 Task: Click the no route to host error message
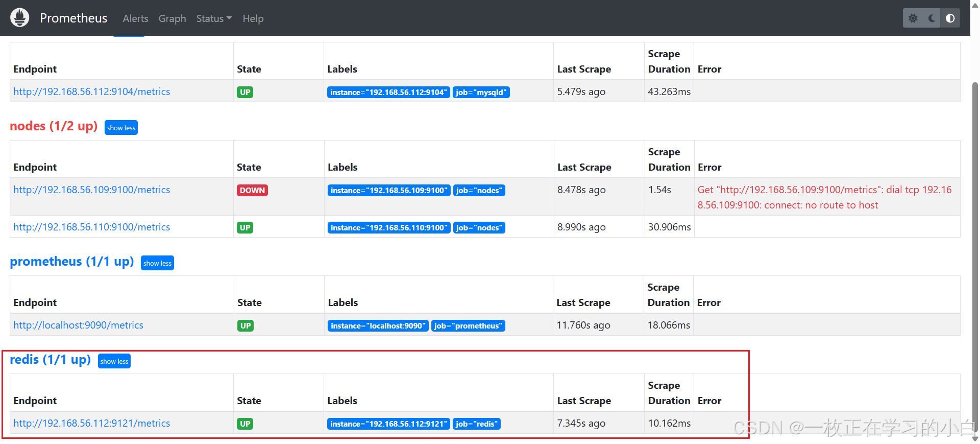825,197
